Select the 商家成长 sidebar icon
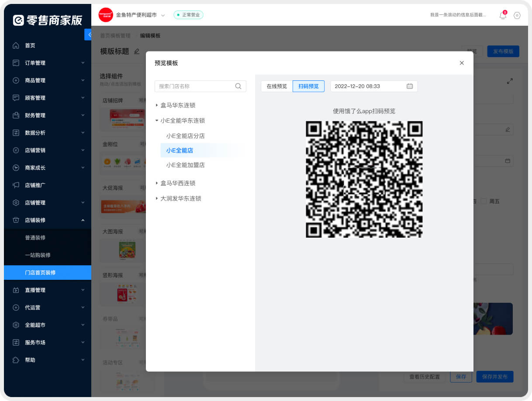This screenshot has height=401, width=532. click(x=16, y=168)
